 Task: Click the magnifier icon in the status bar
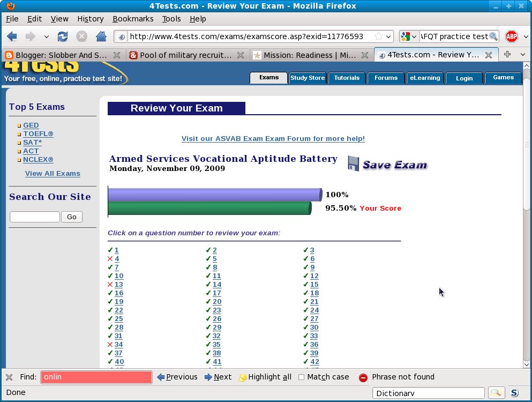click(496, 393)
